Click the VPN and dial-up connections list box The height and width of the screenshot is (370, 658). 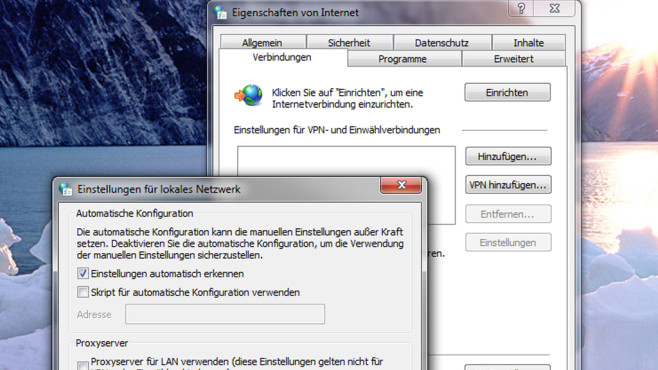point(346,162)
